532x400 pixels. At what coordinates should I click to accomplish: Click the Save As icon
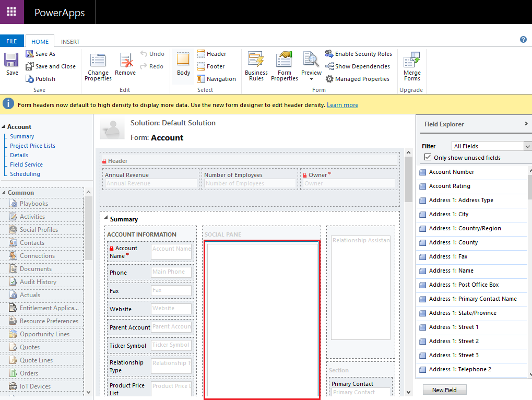[x=30, y=54]
